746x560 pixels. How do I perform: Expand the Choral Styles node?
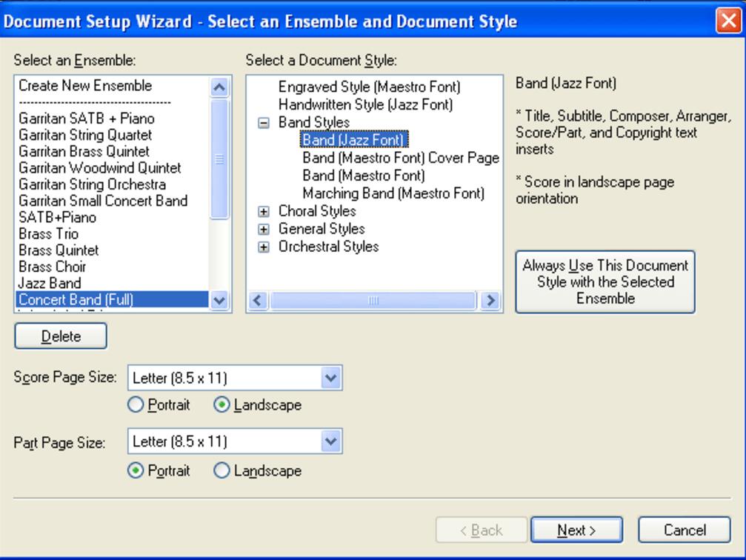[263, 212]
